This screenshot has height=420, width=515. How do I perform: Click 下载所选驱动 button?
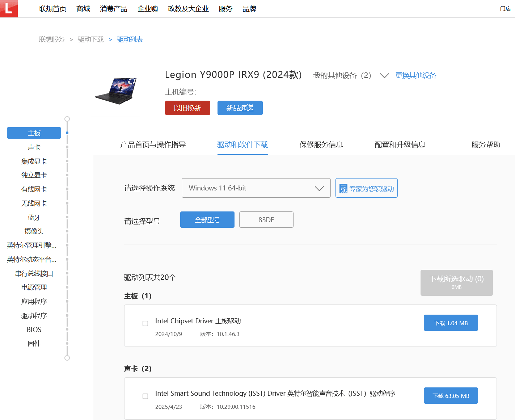coord(457,283)
